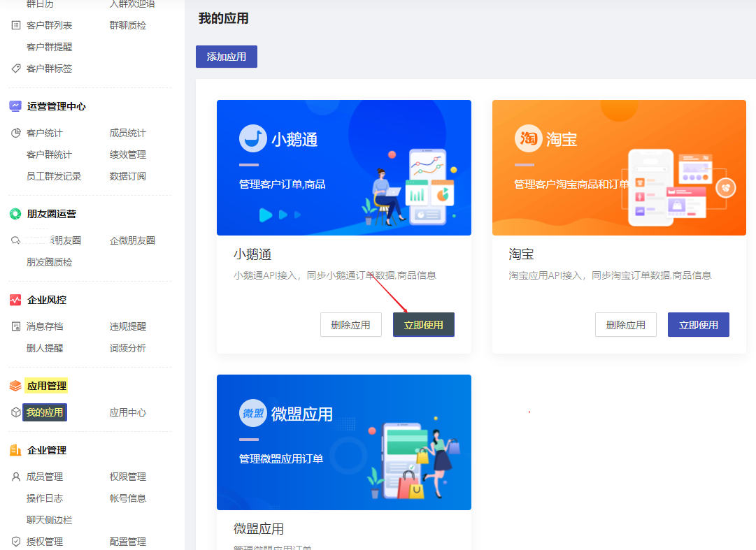Viewport: 756px width, 550px height.
Task: Click the 企业管理 section heading
Action: click(x=47, y=450)
